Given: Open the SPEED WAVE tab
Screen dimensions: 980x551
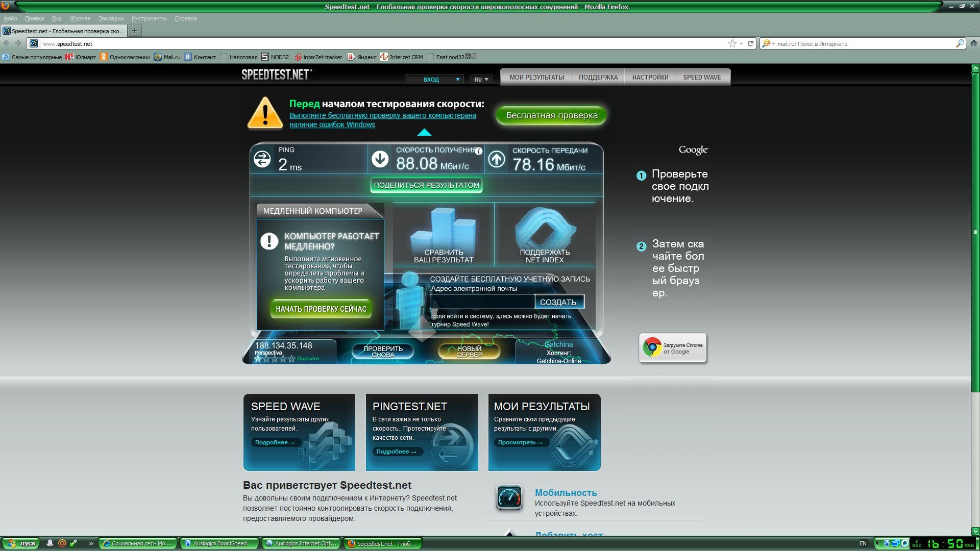Looking at the screenshot, I should click(x=702, y=78).
